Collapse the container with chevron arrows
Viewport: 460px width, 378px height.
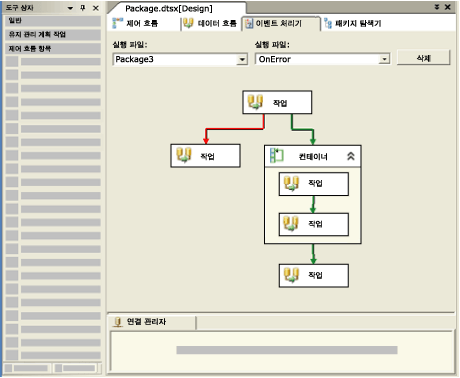351,156
